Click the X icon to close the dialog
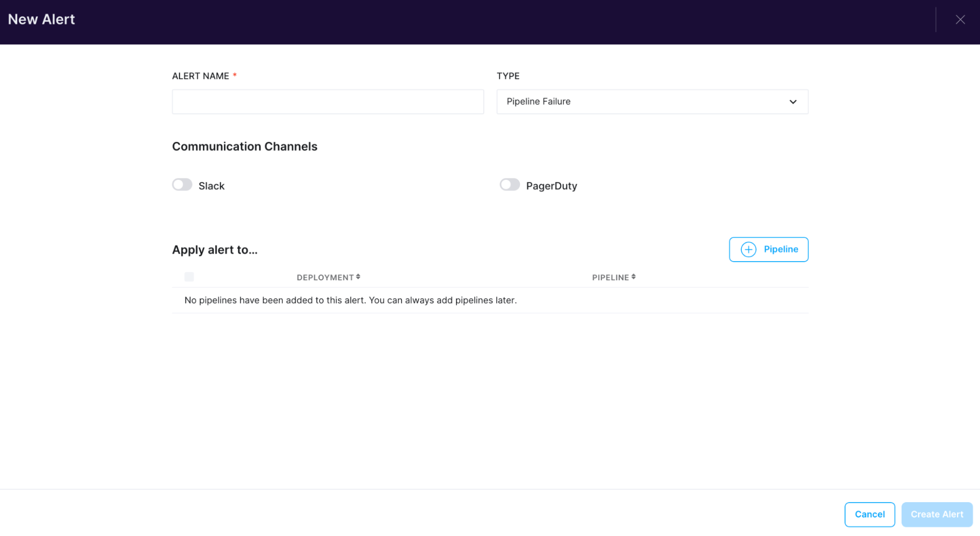This screenshot has height=536, width=980. (960, 20)
